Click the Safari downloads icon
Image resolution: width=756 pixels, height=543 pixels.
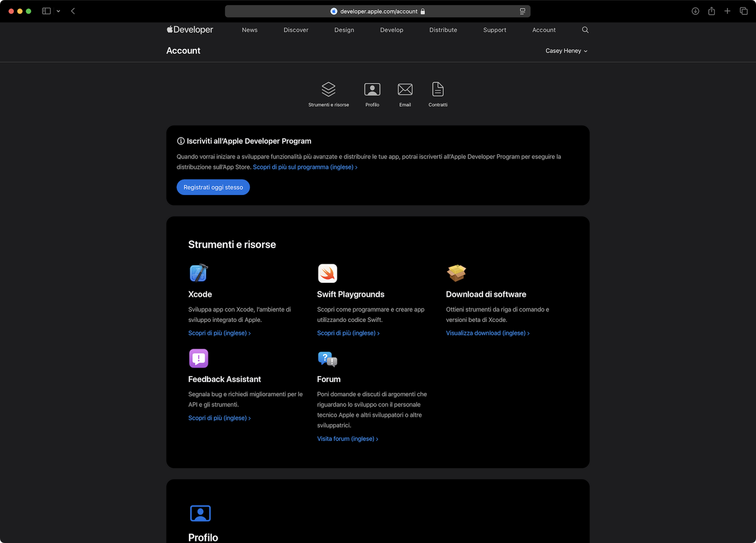click(696, 11)
